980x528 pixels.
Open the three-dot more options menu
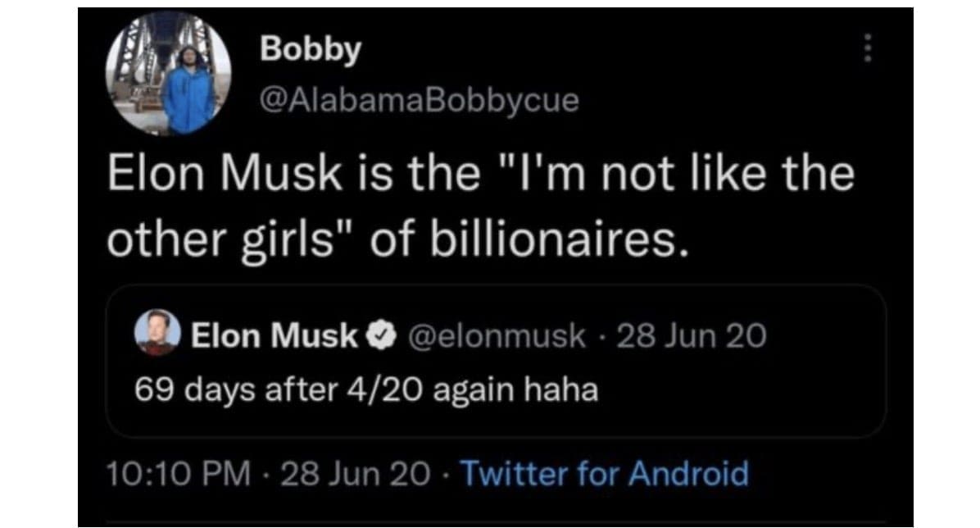(869, 50)
